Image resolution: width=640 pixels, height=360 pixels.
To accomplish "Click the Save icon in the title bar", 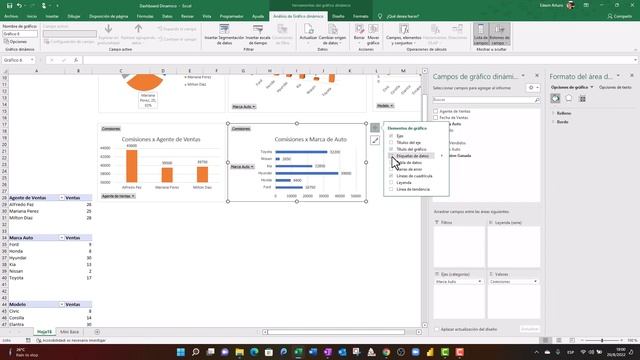I will coord(9,6).
